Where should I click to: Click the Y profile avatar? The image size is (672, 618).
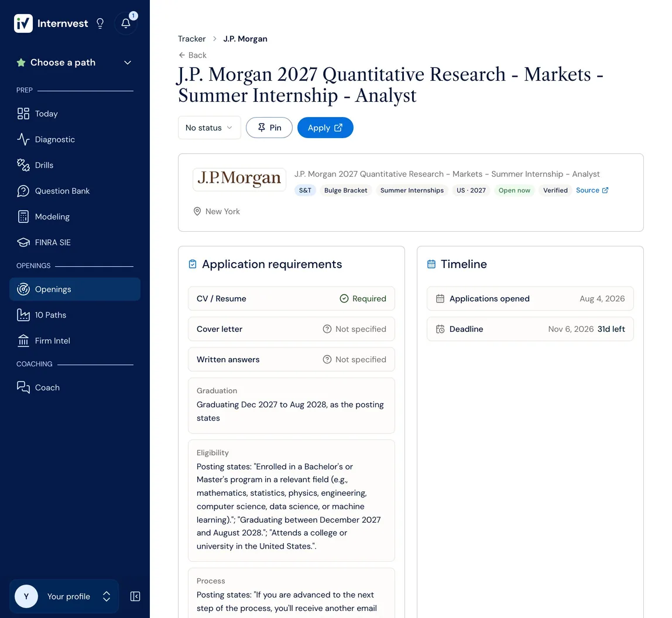pos(26,596)
